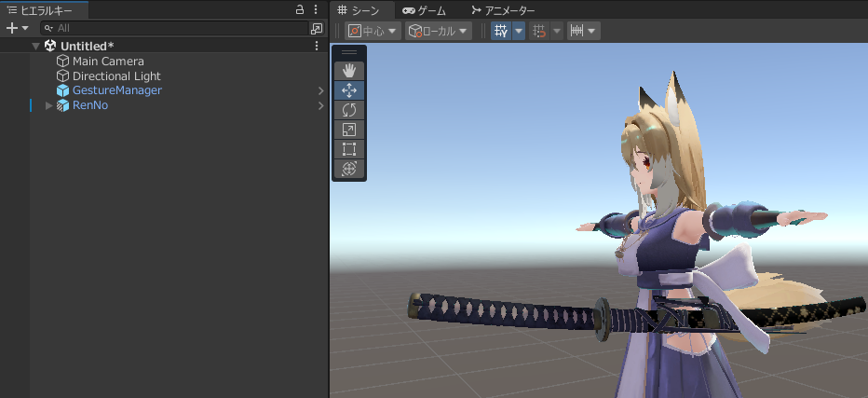The height and width of the screenshot is (398, 868).
Task: Select the Hand (view) tool
Action: pyautogui.click(x=349, y=71)
